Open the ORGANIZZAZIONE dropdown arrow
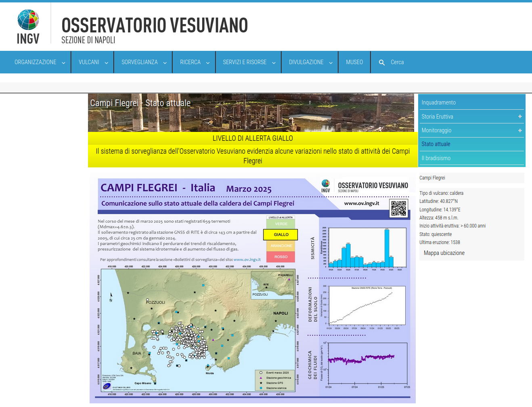The height and width of the screenshot is (407, 532). tap(63, 63)
